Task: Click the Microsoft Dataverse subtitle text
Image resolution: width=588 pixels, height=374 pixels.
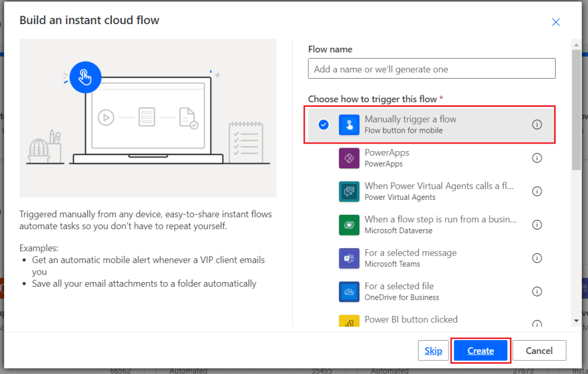Action: point(399,231)
